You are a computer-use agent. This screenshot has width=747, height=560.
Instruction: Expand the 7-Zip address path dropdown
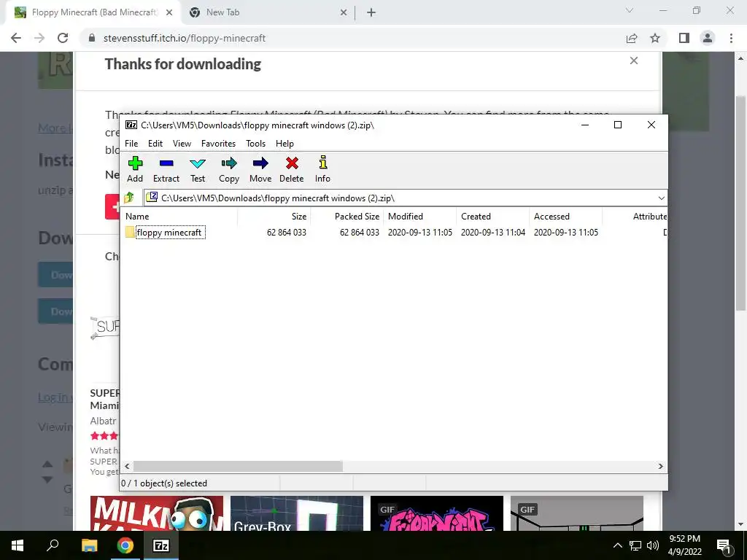pyautogui.click(x=661, y=198)
